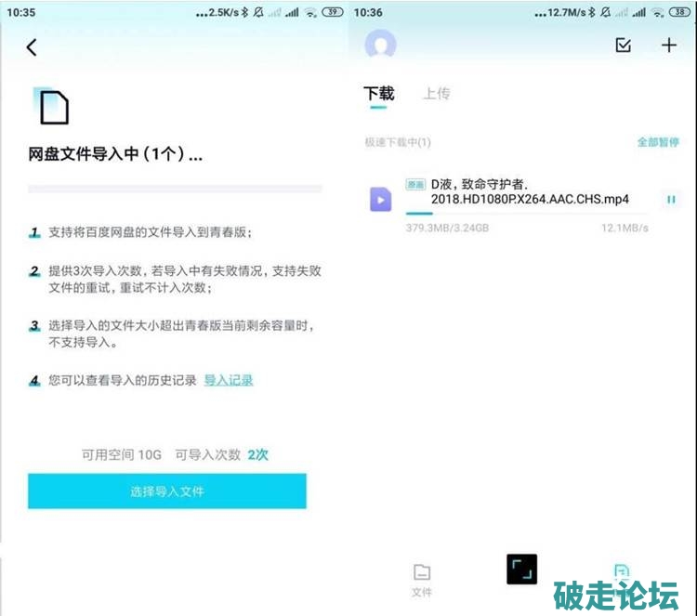697x616 pixels.
Task: Tap the battery indicator in left status bar
Action: [332, 12]
